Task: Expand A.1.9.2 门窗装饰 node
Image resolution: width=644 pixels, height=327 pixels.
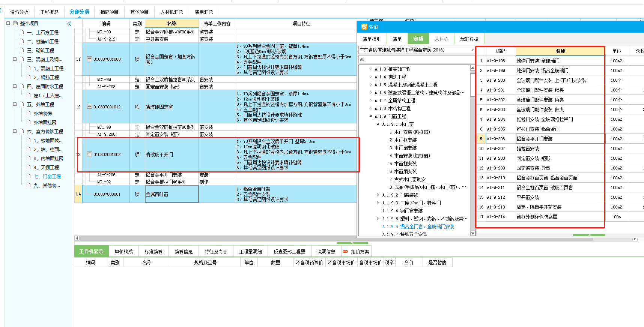Action: coord(378,195)
